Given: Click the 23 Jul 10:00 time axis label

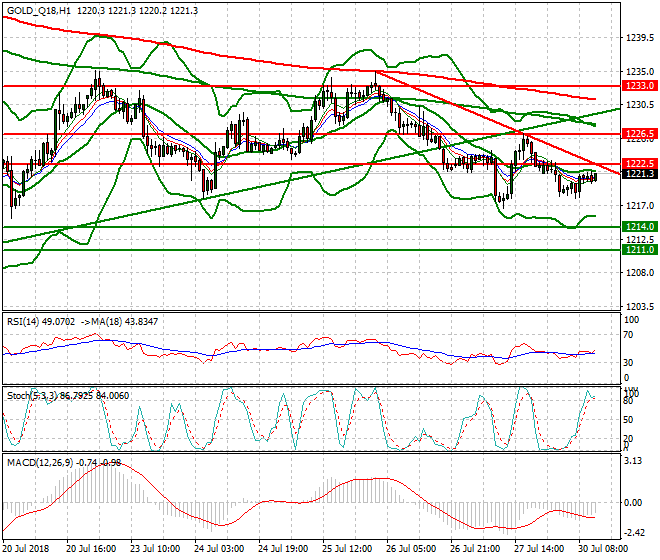Looking at the screenshot, I should point(155,549).
